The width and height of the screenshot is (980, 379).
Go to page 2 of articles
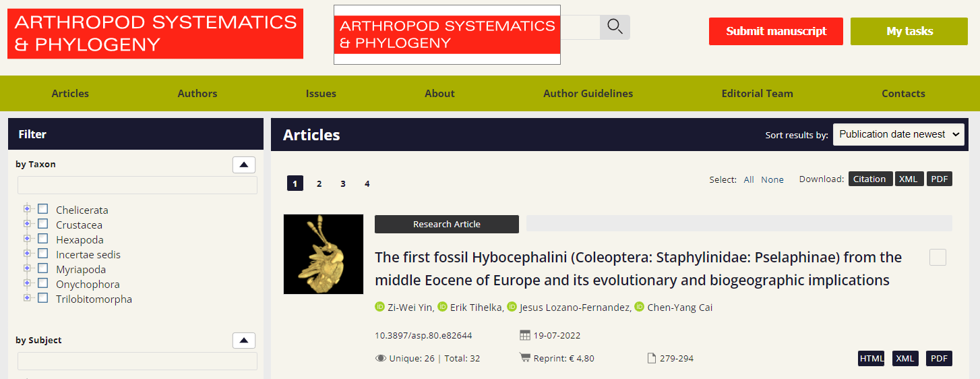[x=319, y=183]
